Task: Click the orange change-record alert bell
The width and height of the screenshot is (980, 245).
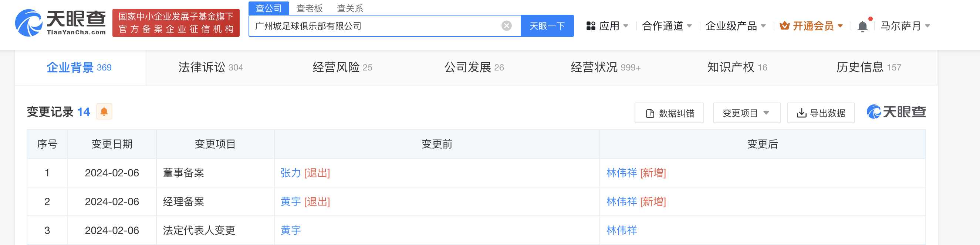Action: coord(104,112)
